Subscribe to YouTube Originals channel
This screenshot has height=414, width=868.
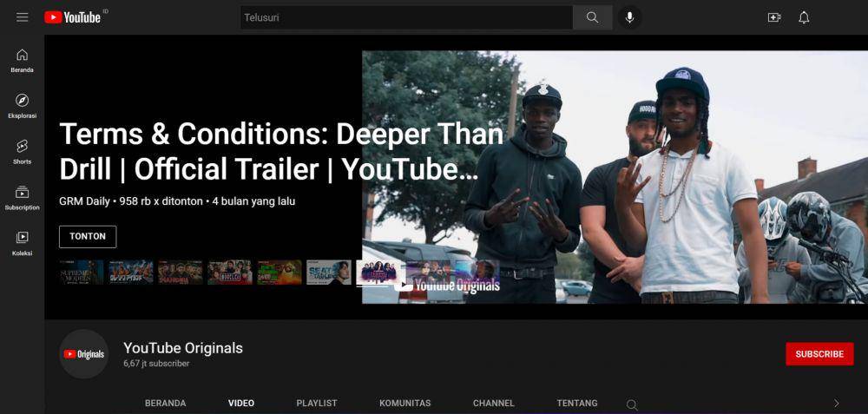click(819, 354)
